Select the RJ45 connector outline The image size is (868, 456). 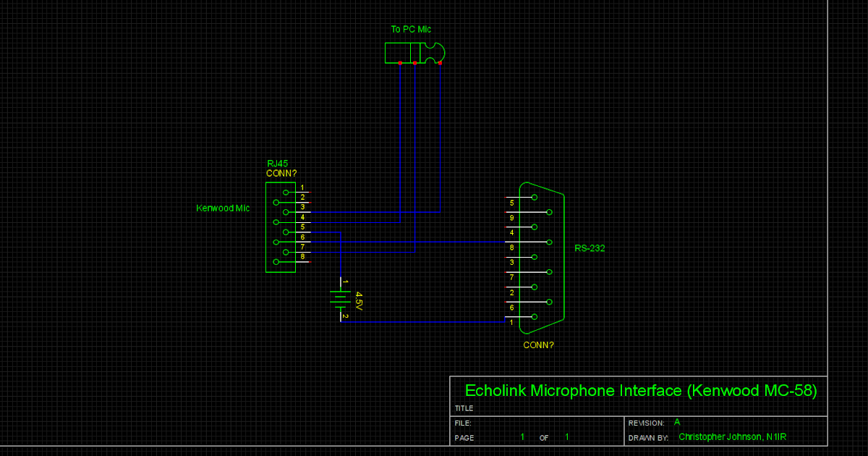point(281,228)
